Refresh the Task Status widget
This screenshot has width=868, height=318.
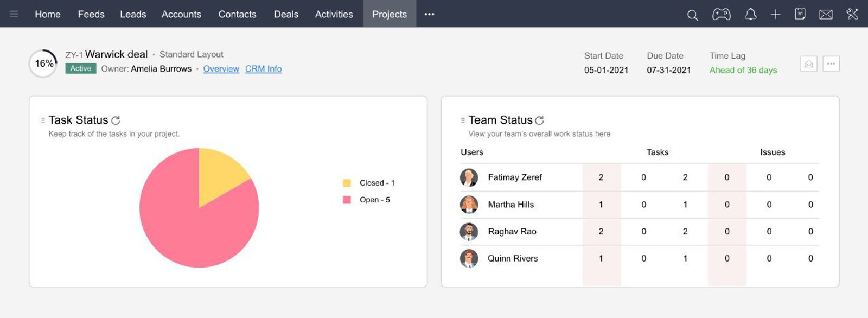(116, 120)
